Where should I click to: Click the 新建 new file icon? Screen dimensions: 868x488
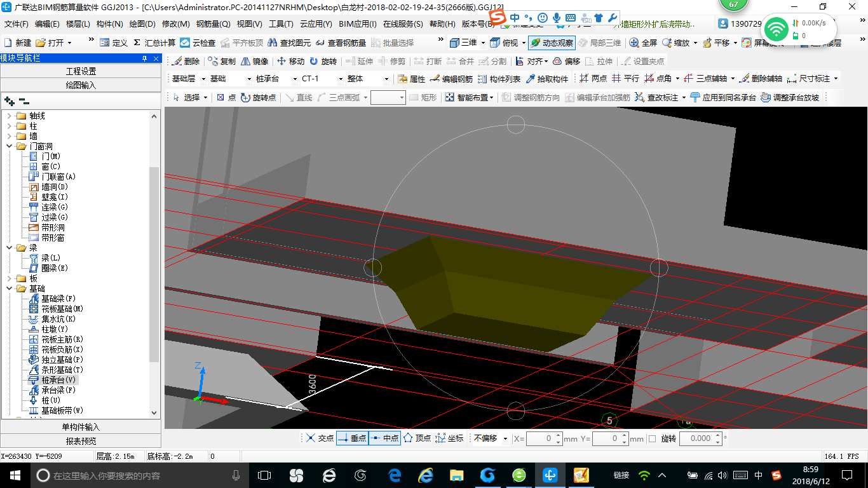18,43
